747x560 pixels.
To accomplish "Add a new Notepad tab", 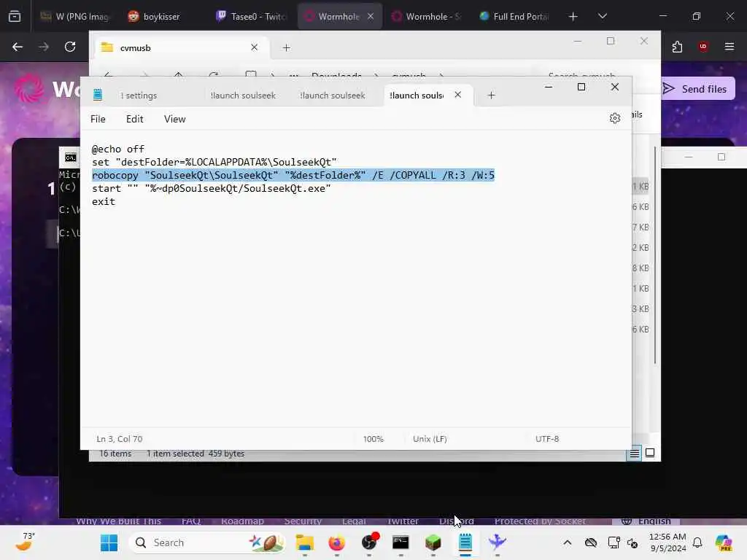I will click(x=491, y=96).
